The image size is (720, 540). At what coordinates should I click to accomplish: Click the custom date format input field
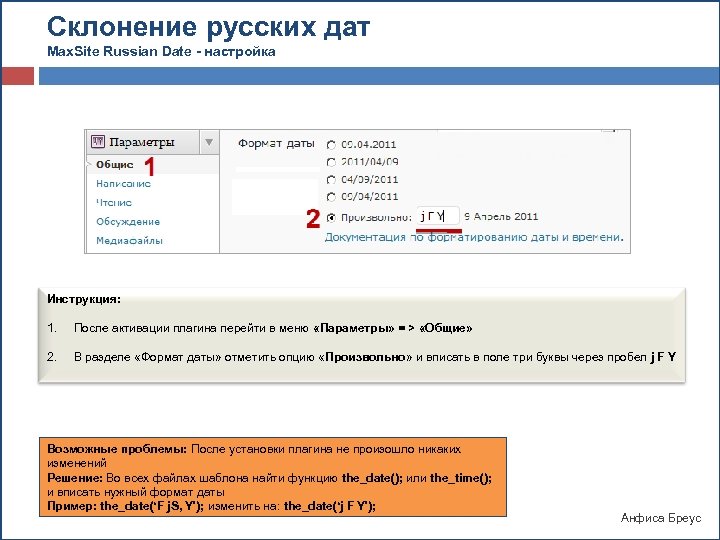coord(438,216)
